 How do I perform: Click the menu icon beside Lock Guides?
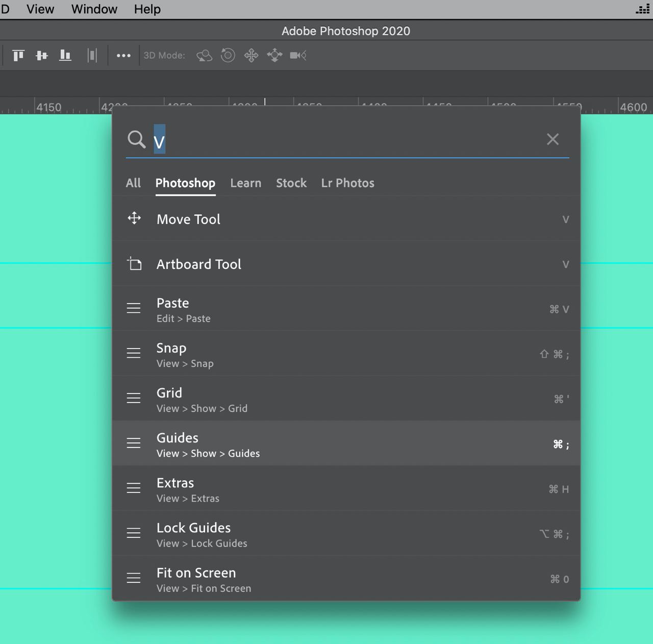point(134,533)
